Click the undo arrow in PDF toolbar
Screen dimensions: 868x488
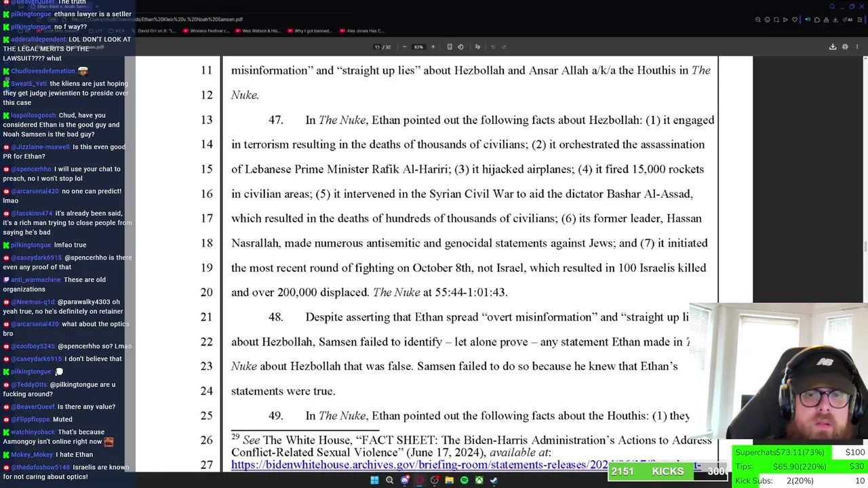tap(493, 47)
